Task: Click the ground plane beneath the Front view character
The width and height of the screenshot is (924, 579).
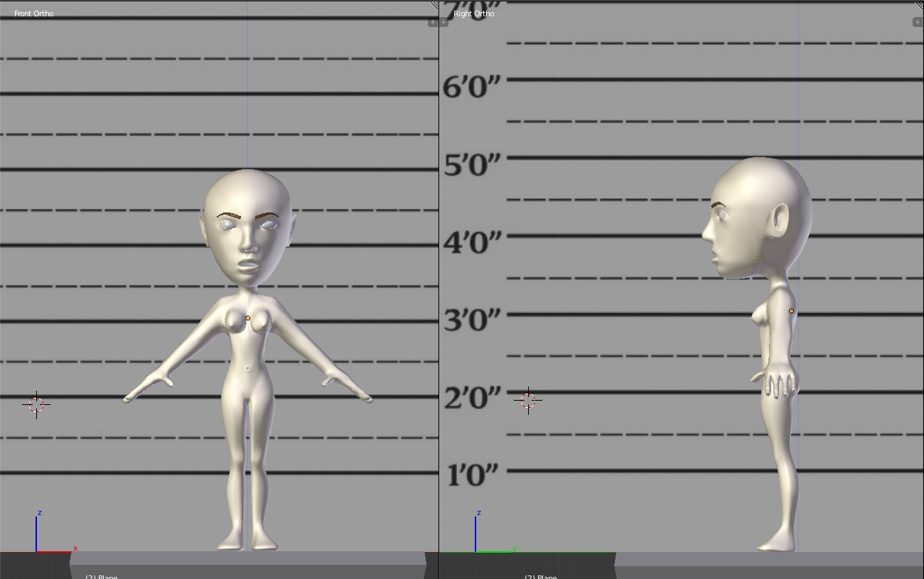Action: (247, 558)
